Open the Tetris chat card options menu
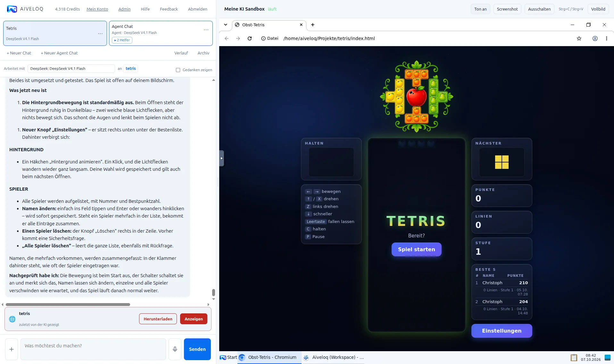The image size is (614, 364). click(x=100, y=33)
